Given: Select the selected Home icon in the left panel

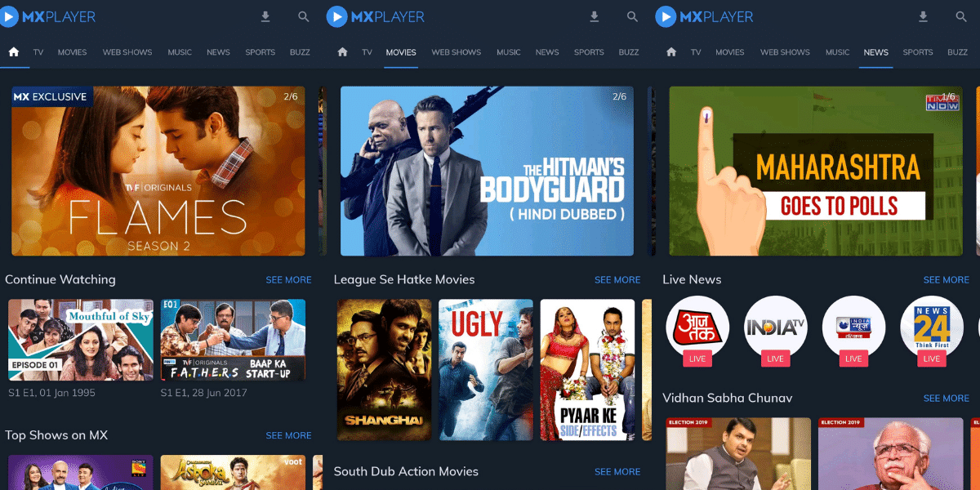Looking at the screenshot, I should [13, 52].
